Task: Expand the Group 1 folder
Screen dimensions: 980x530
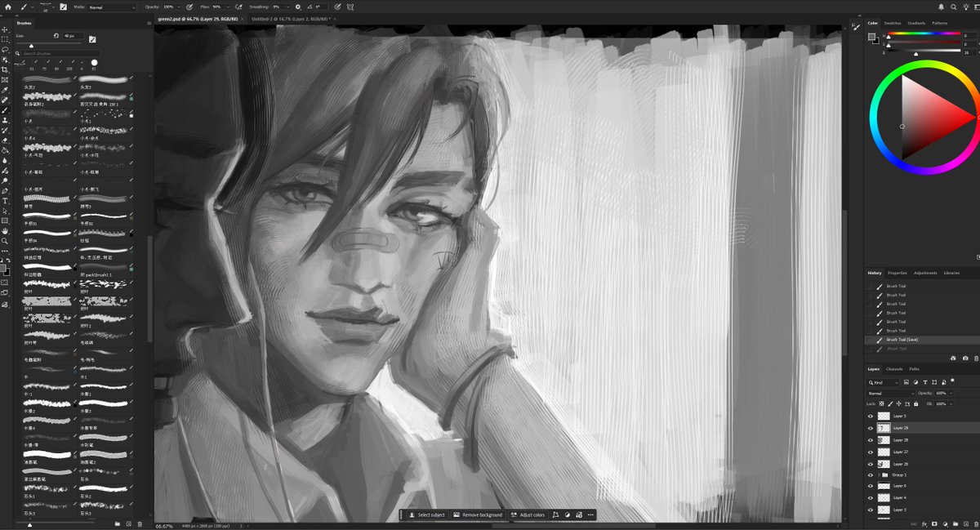Action: (879, 474)
